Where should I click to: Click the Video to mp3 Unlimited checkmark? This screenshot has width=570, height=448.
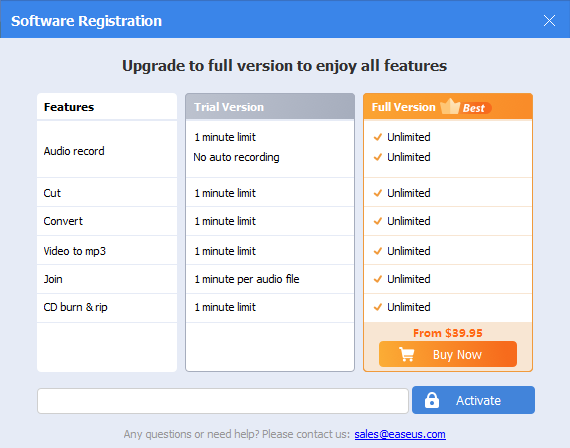coord(378,251)
